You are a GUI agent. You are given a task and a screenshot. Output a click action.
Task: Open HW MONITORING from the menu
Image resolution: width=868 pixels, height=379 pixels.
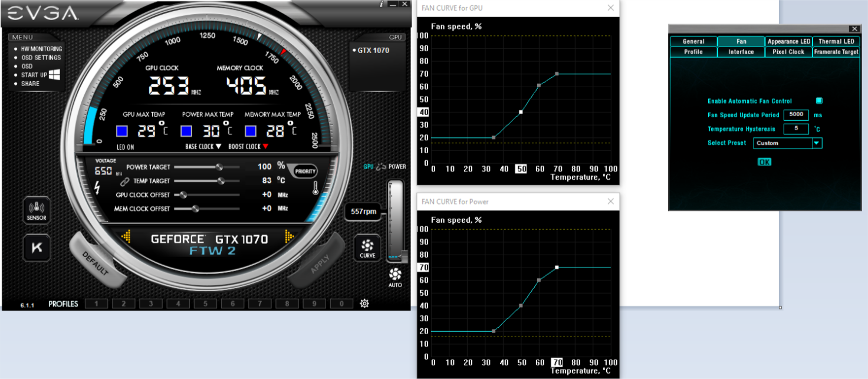pos(41,49)
